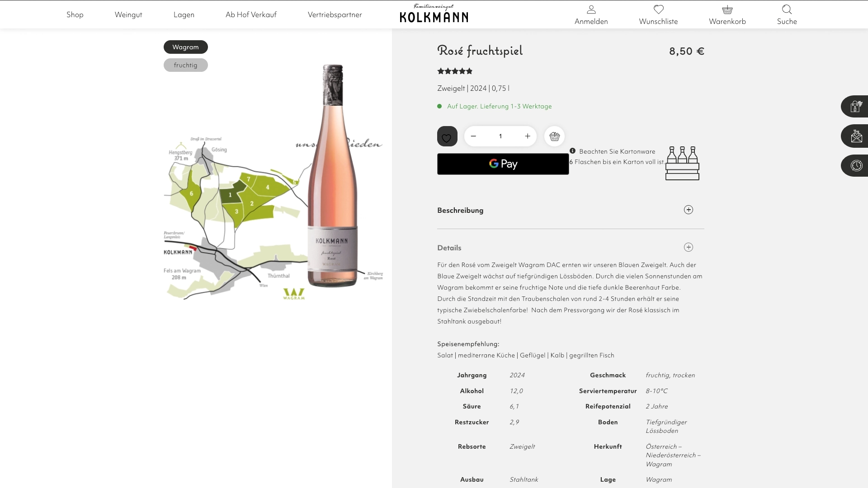
Task: Click the wine bag sidebar icon
Action: point(856,107)
